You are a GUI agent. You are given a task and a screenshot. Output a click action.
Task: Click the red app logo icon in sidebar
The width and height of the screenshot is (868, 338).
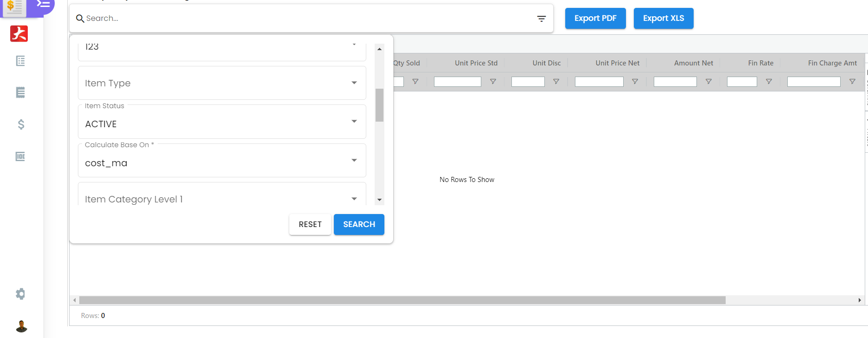point(19,33)
